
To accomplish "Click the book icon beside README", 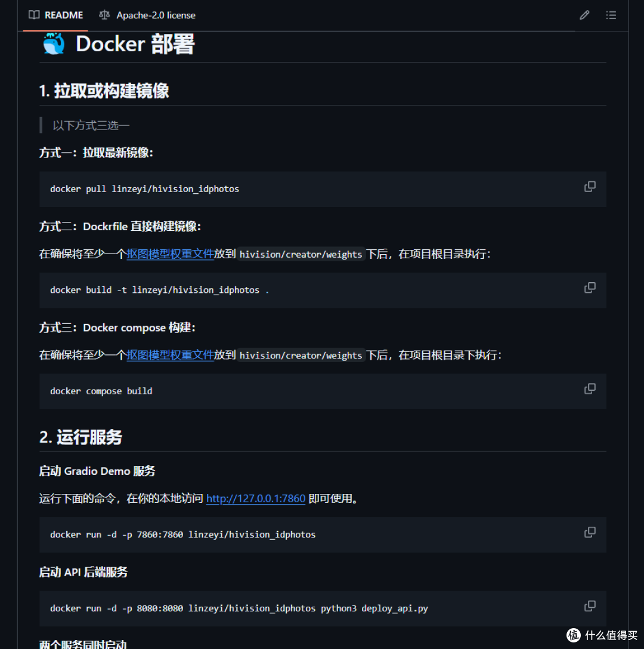I will coord(34,15).
